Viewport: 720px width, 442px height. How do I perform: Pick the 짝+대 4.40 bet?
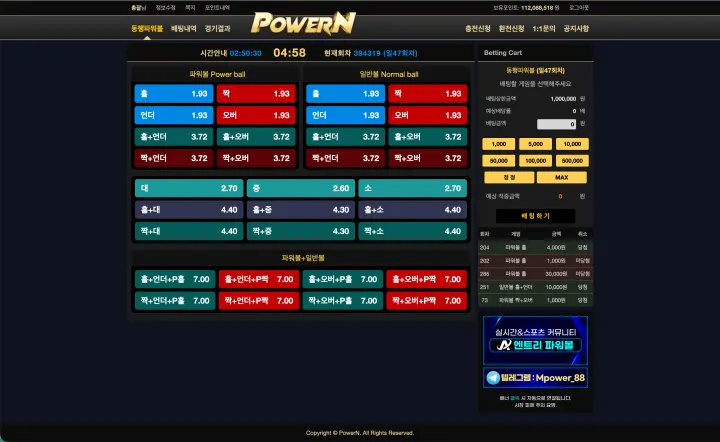point(189,231)
